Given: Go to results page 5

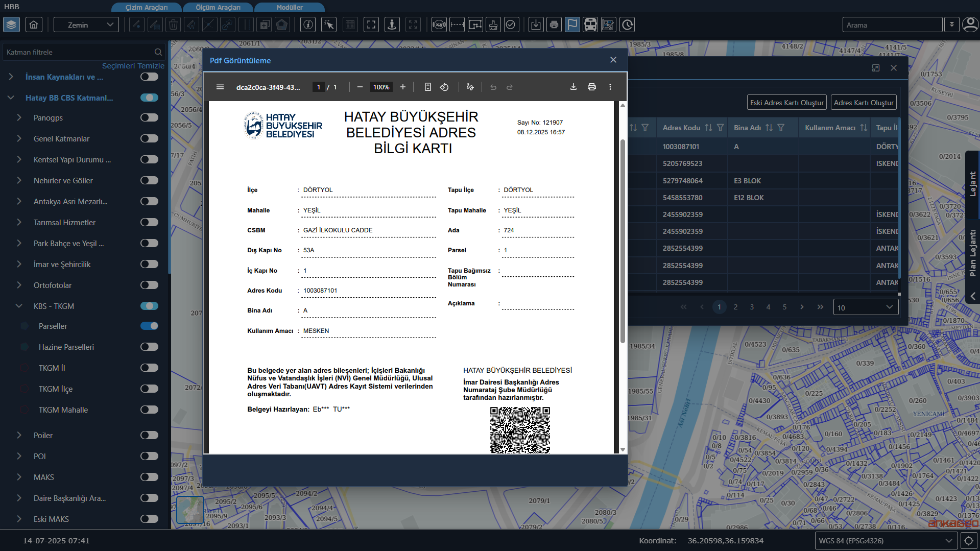Looking at the screenshot, I should (x=784, y=307).
